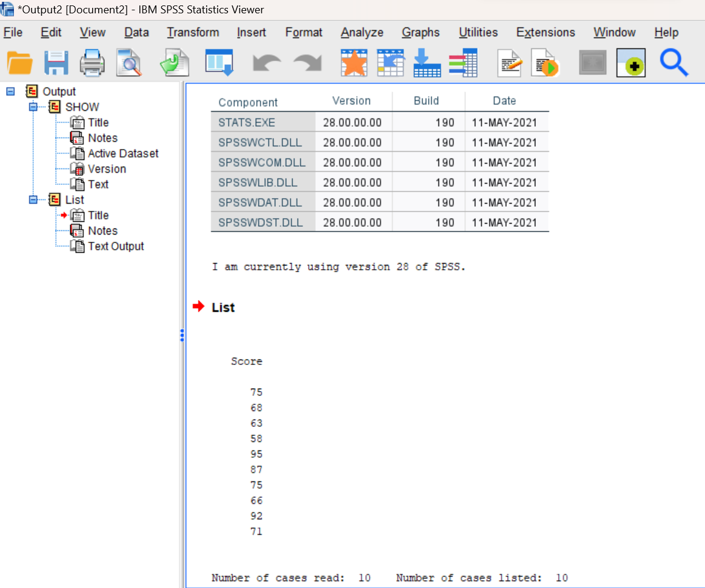Collapse the List branch in outline
This screenshot has height=588, width=705.
tap(33, 199)
